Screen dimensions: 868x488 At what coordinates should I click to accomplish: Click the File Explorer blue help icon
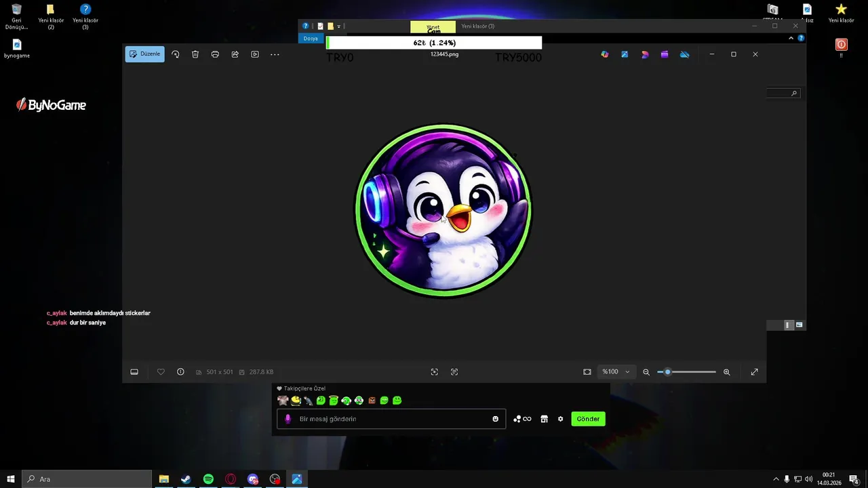pyautogui.click(x=801, y=39)
